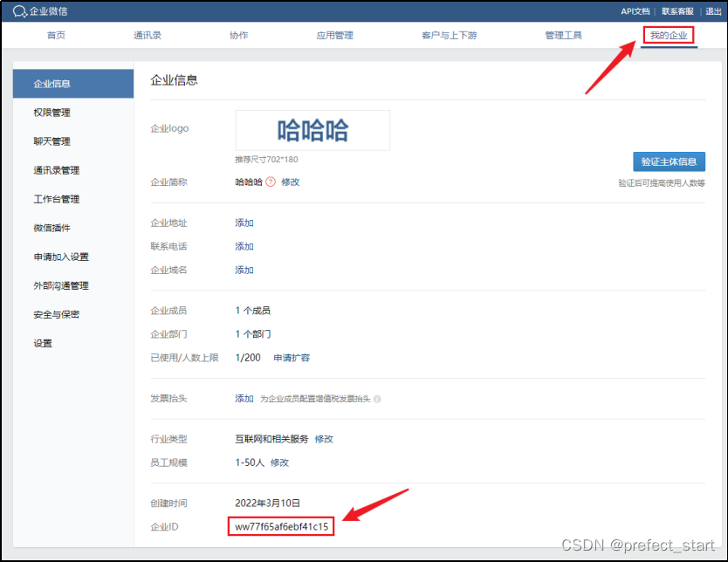The height and width of the screenshot is (562, 728).
Task: Click the 2022年3月10日 creation date
Action: tap(267, 503)
